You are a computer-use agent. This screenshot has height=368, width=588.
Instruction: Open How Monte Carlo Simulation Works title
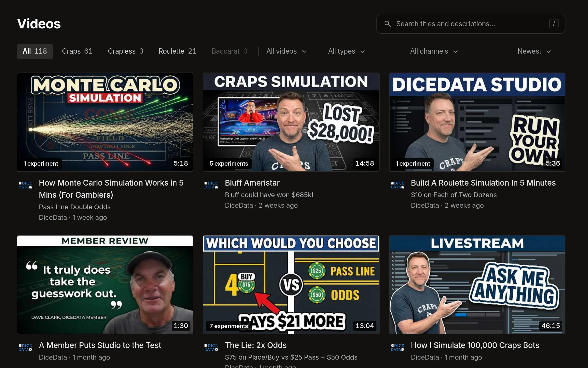[111, 189]
